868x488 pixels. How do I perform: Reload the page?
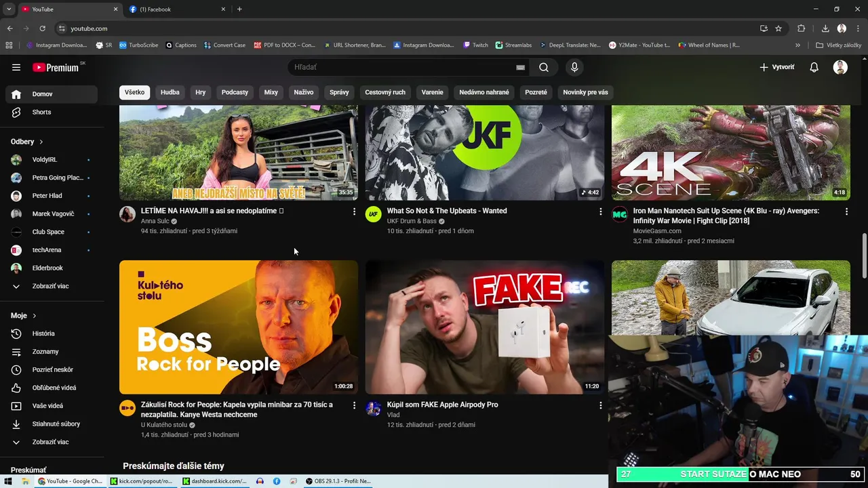(42, 28)
